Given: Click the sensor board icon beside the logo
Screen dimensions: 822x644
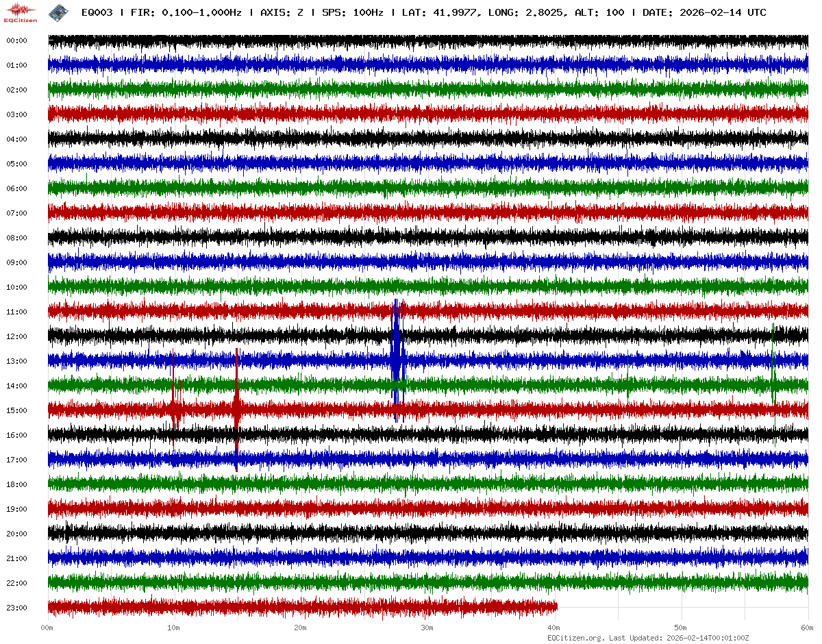Looking at the screenshot, I should [59, 12].
